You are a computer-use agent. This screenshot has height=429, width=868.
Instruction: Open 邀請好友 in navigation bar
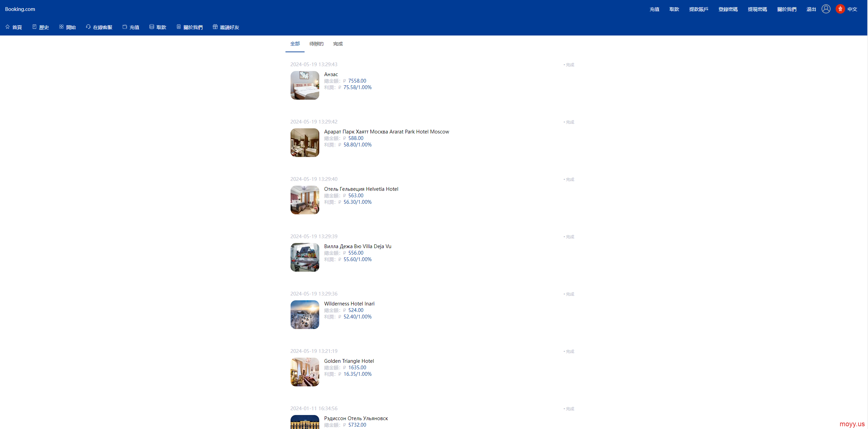click(x=230, y=27)
